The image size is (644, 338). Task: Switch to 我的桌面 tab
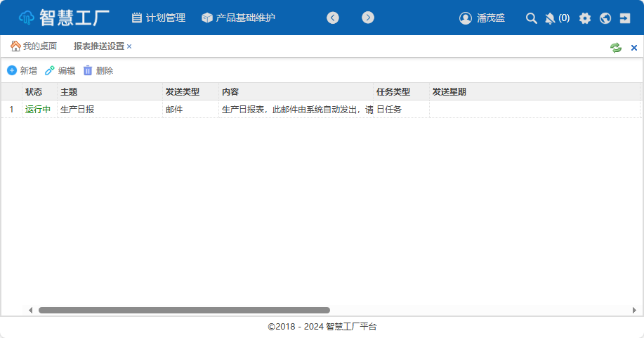pyautogui.click(x=34, y=46)
